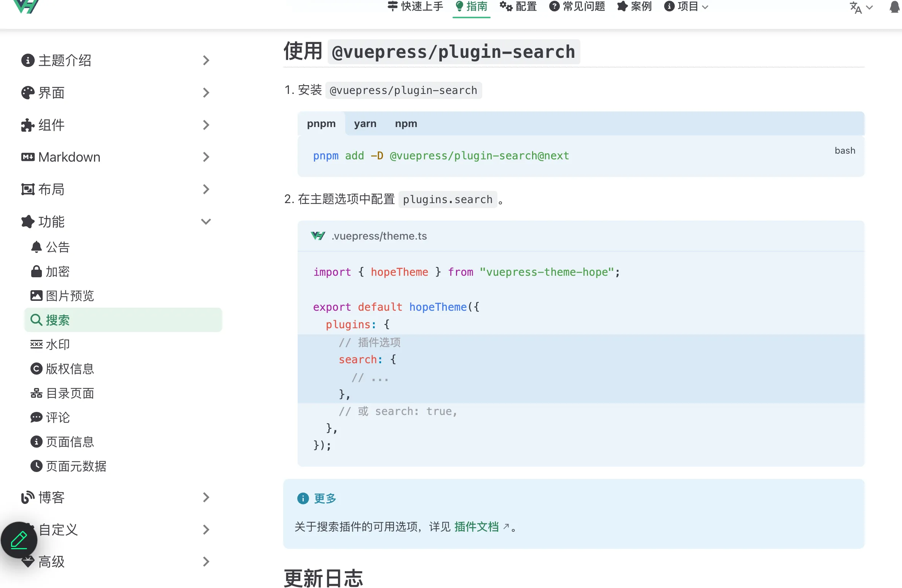Click the layout icon beside 布局

(x=28, y=189)
